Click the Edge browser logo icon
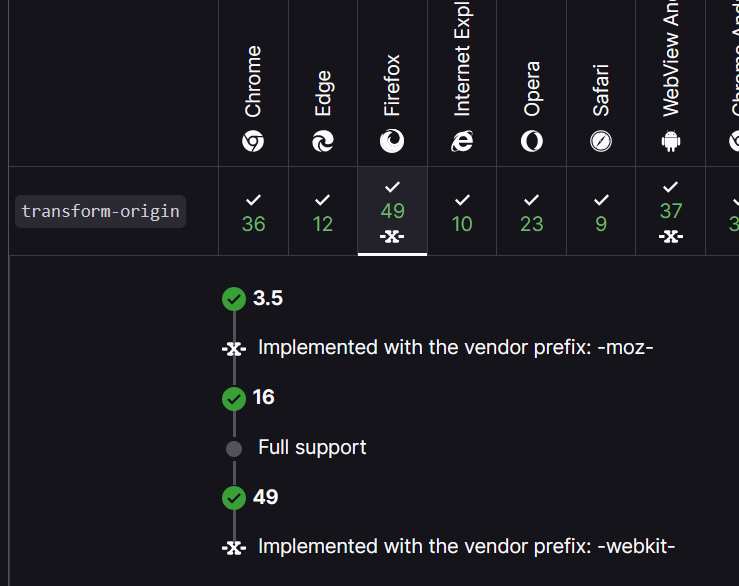Screen dimensions: 739x586 coord(323,142)
